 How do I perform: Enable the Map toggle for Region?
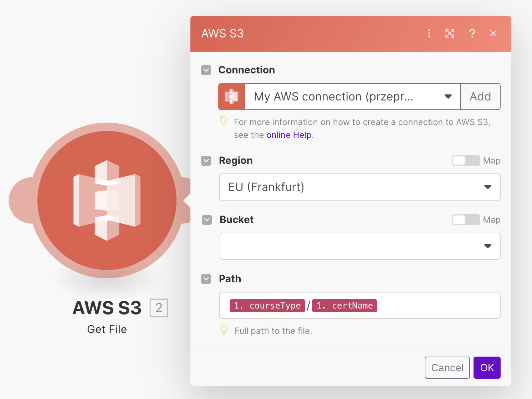click(466, 161)
